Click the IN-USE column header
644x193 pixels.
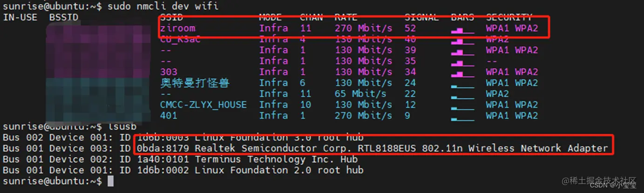(x=19, y=17)
